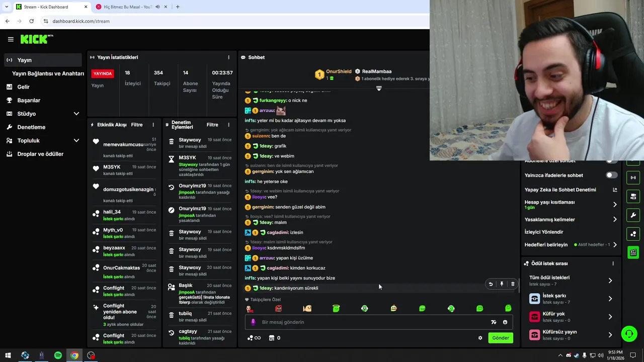Open Yayın Bağlantısı ve Anahtarı page
Viewport: 644px width, 362px height.
coord(48,73)
